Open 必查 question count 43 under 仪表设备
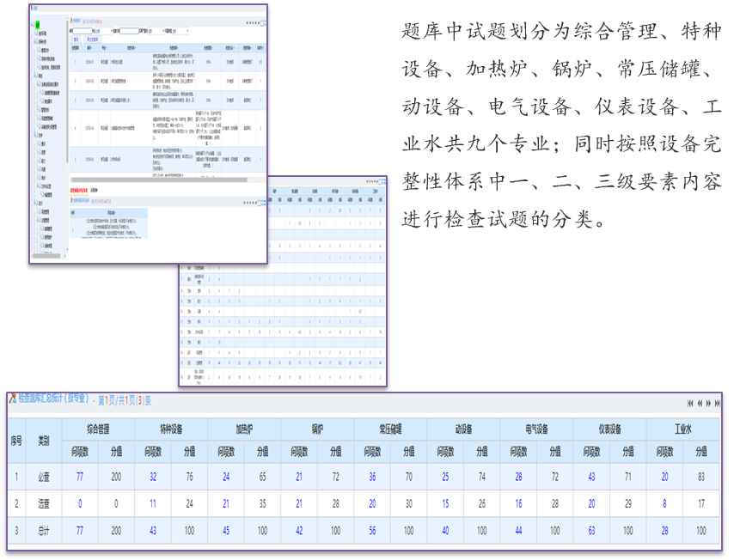The width and height of the screenshot is (740, 560). pos(591,477)
